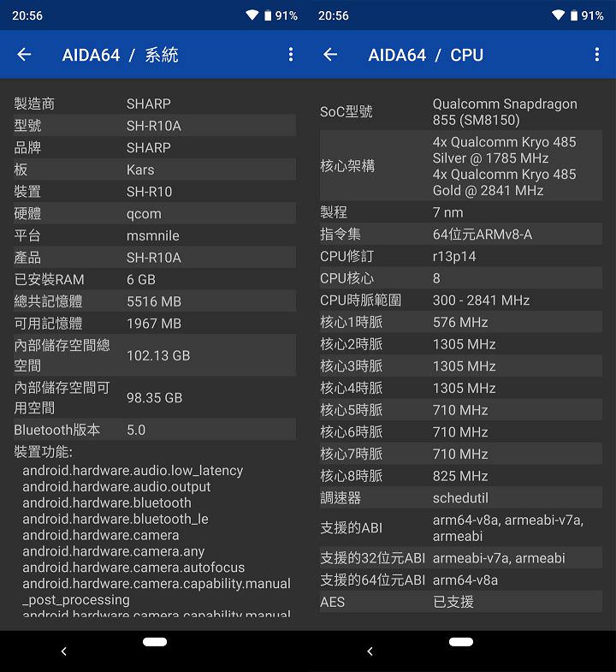Select the 核心6時脈 row

point(461,432)
